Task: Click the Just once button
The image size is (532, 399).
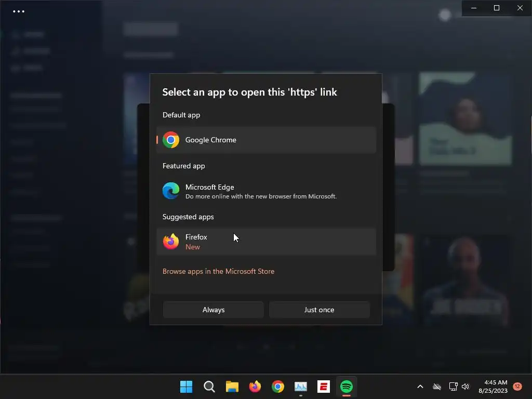Action: (x=320, y=310)
